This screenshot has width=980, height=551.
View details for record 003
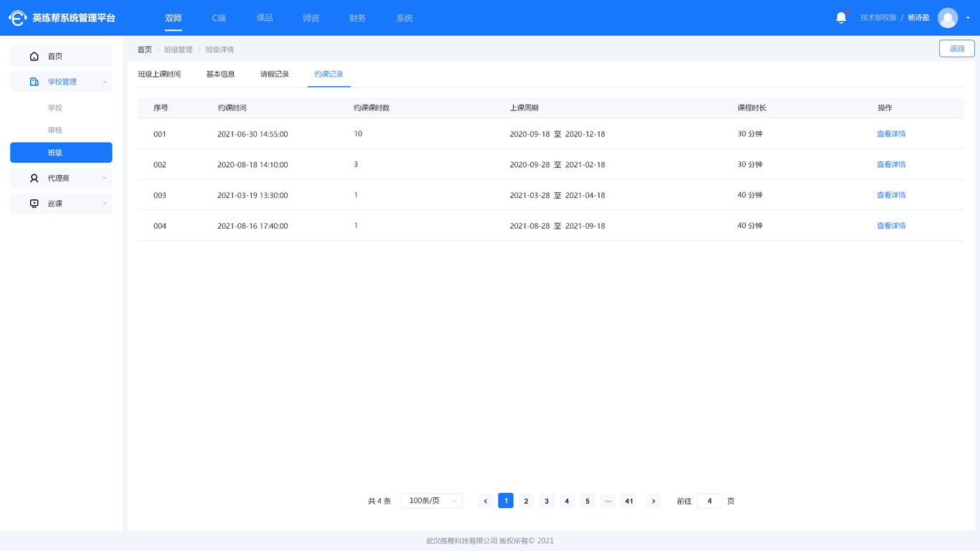click(x=891, y=195)
